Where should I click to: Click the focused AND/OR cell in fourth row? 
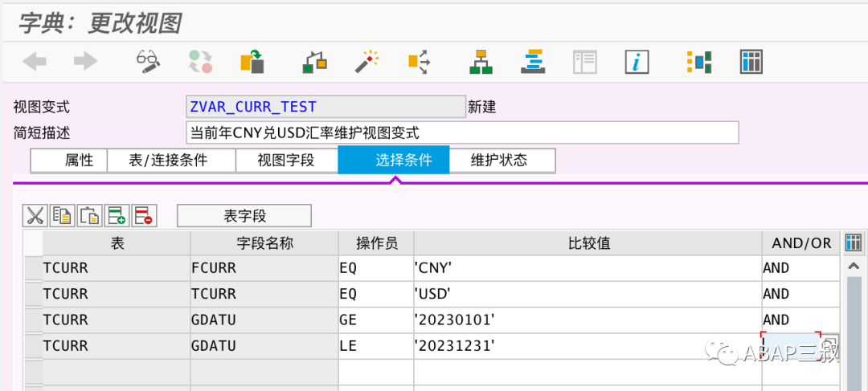(792, 346)
